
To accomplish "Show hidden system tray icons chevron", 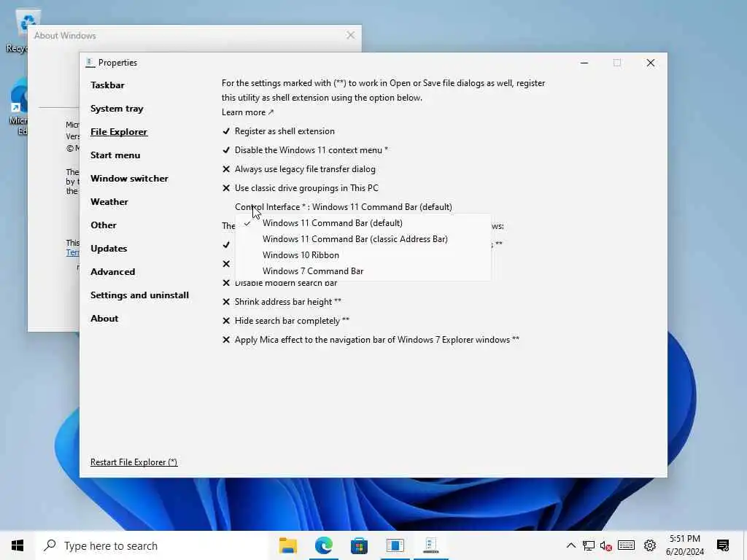I will [570, 545].
